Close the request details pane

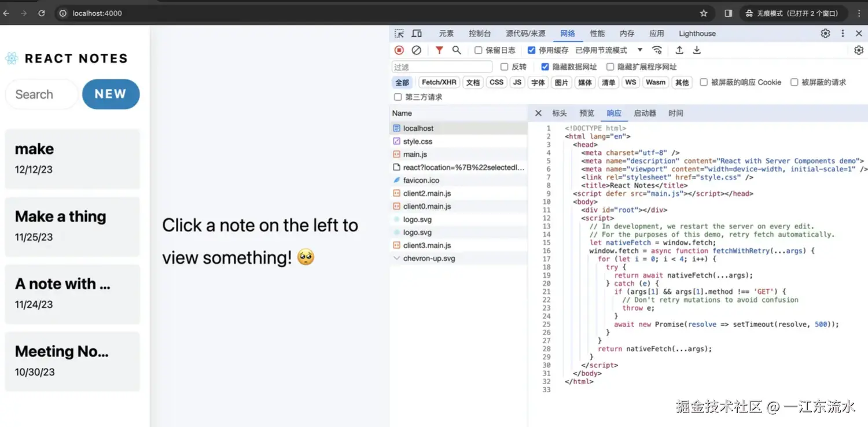[x=538, y=113]
